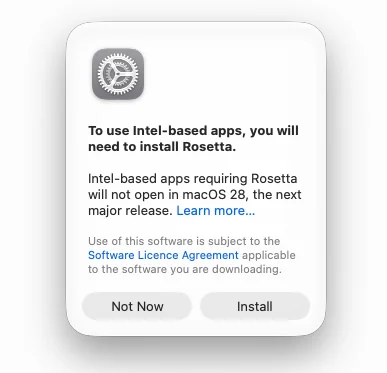Tap the cogwheel settings app icon
387x373 pixels.
tap(118, 74)
